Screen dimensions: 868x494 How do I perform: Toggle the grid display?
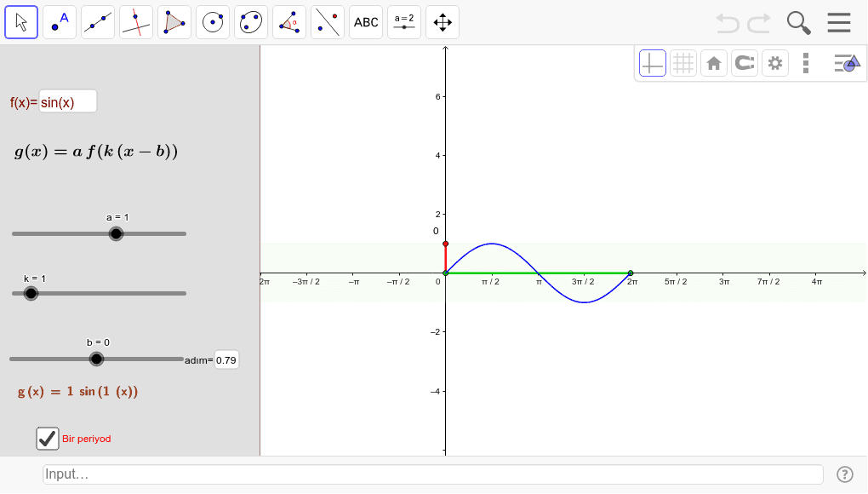[x=683, y=63]
